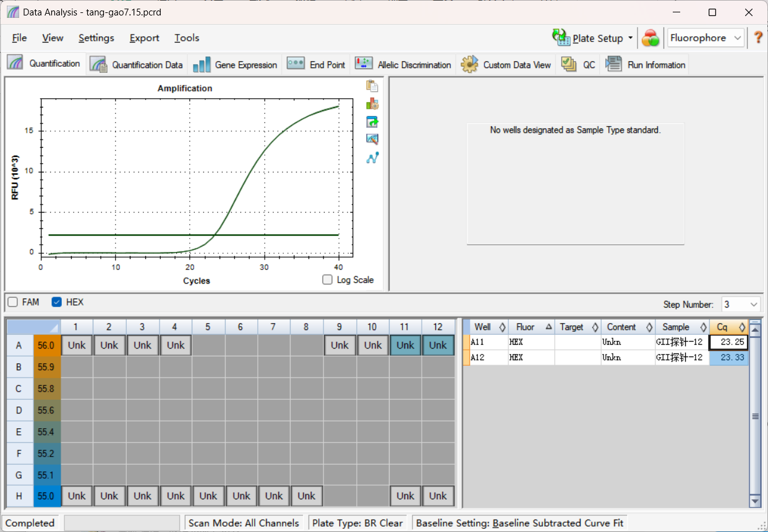Click the red-green-yellow fluorophore circles icon
Image resolution: width=768 pixels, height=532 pixels.
(651, 38)
